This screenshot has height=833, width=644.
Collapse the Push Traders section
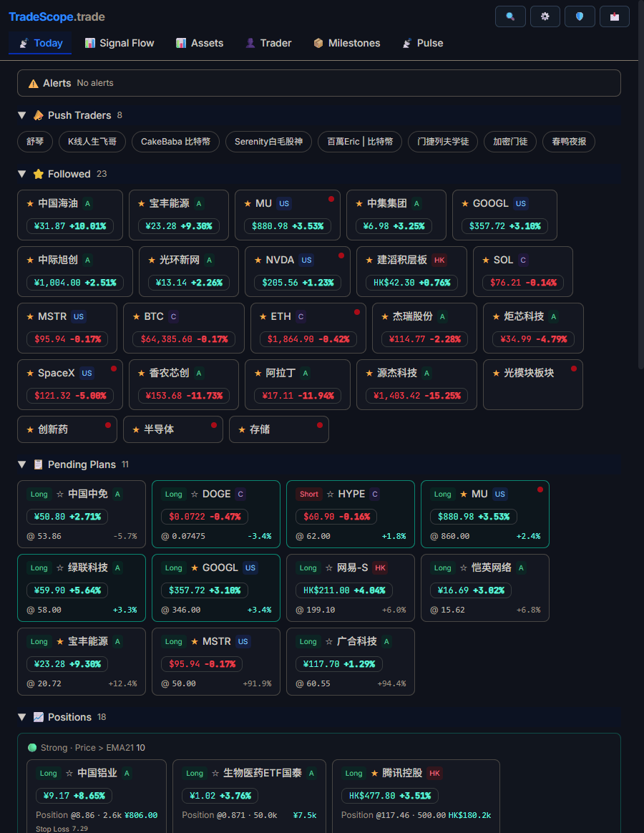[21, 115]
